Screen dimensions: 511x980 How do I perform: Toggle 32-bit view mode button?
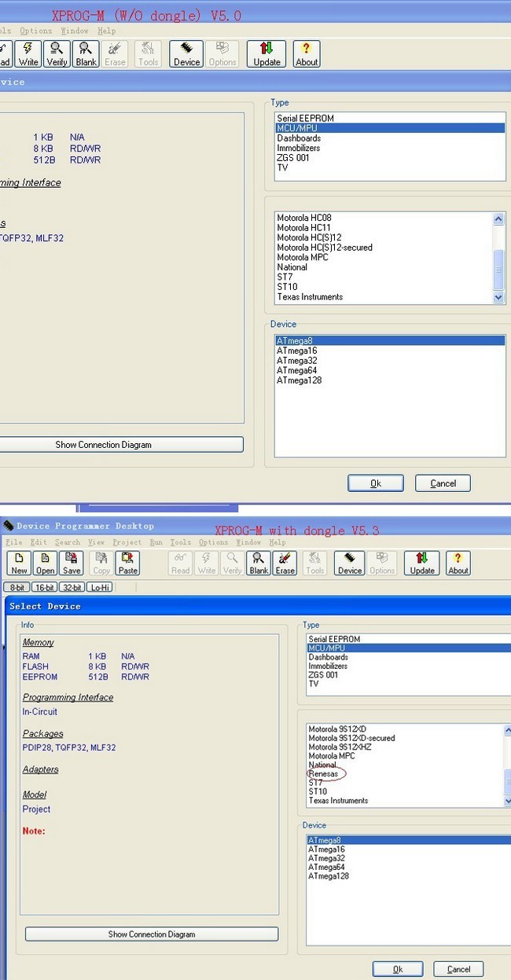click(x=72, y=587)
